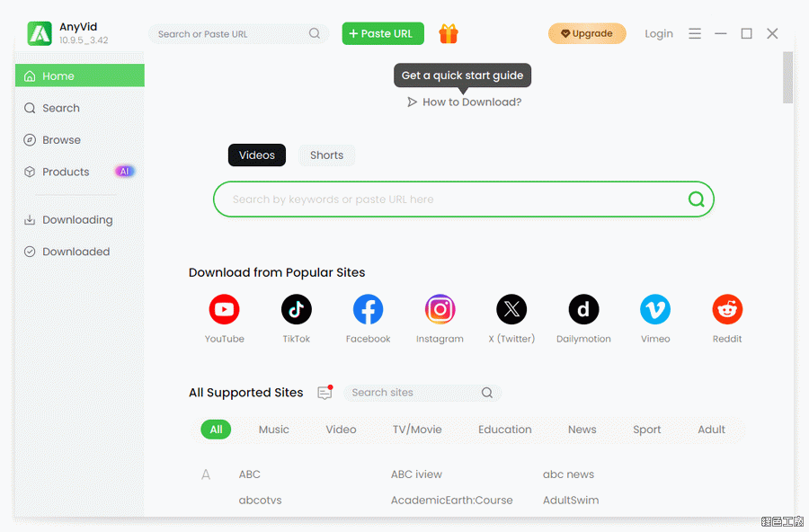The image size is (809, 532).
Task: Select the TikTok site icon
Action: [x=296, y=310]
